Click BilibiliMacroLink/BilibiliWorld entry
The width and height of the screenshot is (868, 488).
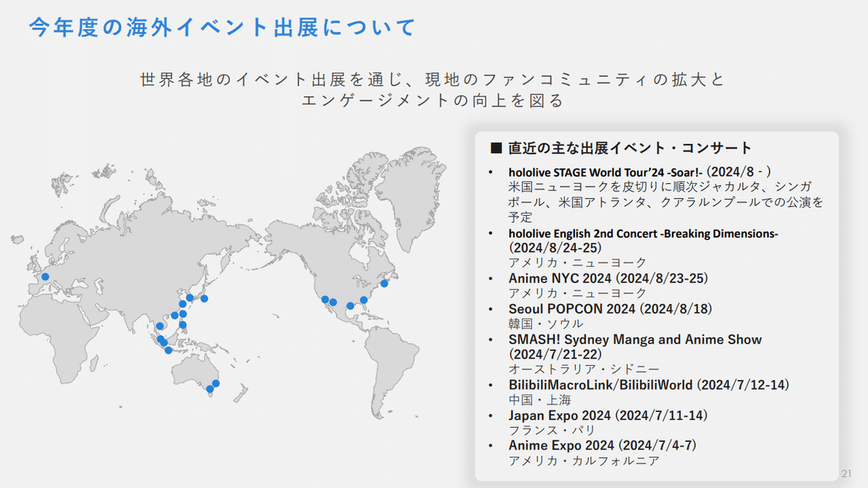click(x=649, y=384)
